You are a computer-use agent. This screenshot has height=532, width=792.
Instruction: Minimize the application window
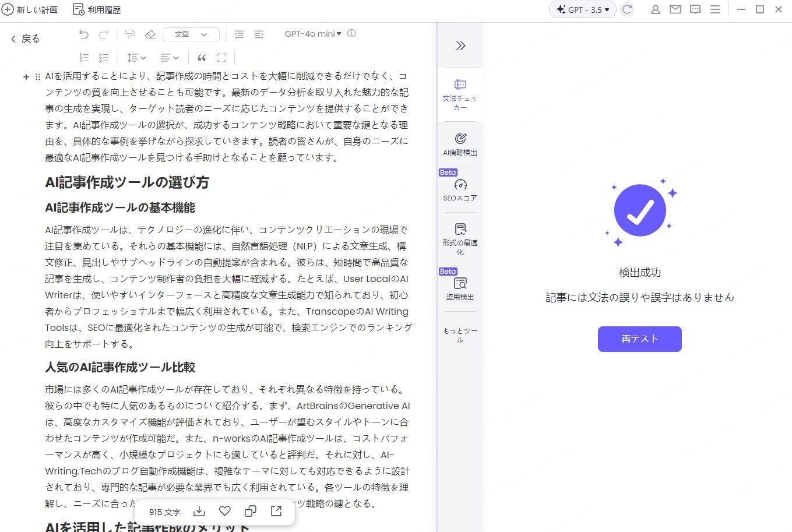click(x=741, y=10)
